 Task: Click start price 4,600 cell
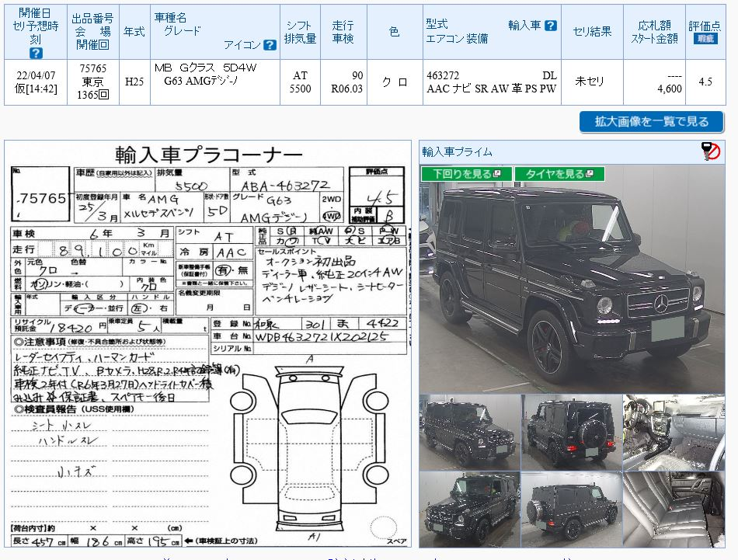[654, 82]
